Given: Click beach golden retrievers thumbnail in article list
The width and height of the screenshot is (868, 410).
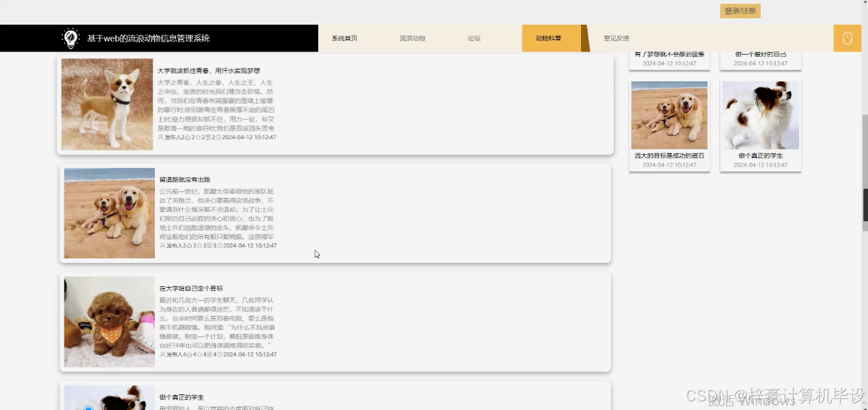Looking at the screenshot, I should pyautogui.click(x=109, y=213).
